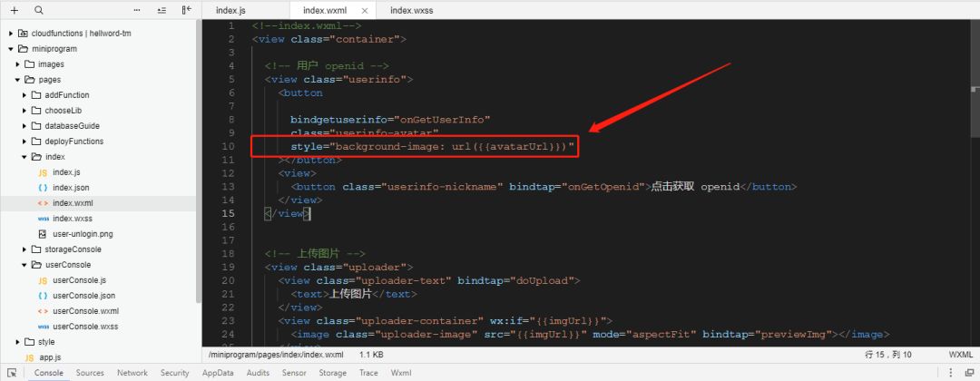Open userConsole.wxml in the file tree
Screen dimensions: 980x381
coord(85,311)
